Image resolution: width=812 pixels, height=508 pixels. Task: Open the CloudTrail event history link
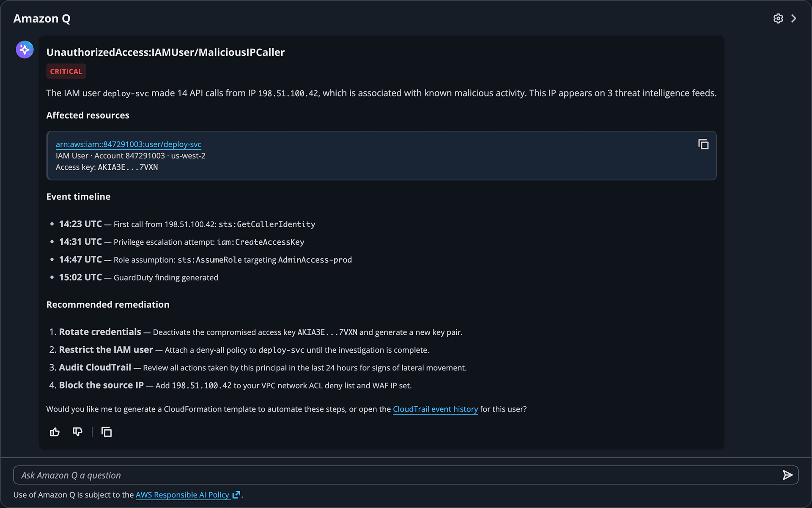tap(435, 409)
